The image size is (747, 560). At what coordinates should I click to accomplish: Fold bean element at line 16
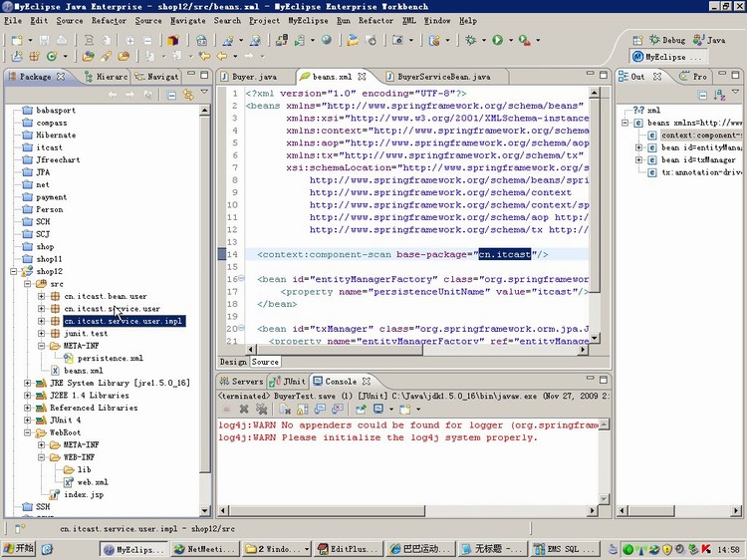(241, 278)
